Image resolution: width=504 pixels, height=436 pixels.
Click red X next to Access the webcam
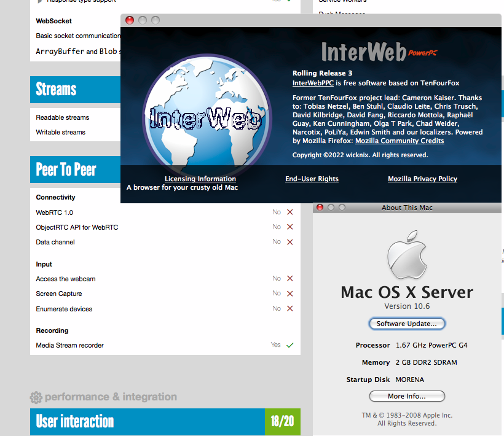click(290, 278)
